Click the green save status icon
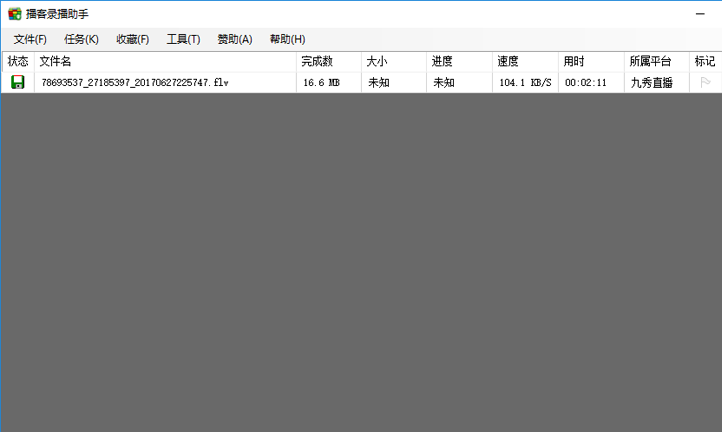The height and width of the screenshot is (432, 722). click(x=18, y=82)
